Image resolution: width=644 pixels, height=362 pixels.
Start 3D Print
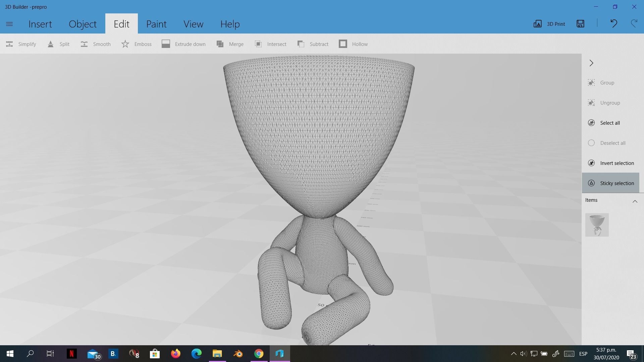coord(549,24)
